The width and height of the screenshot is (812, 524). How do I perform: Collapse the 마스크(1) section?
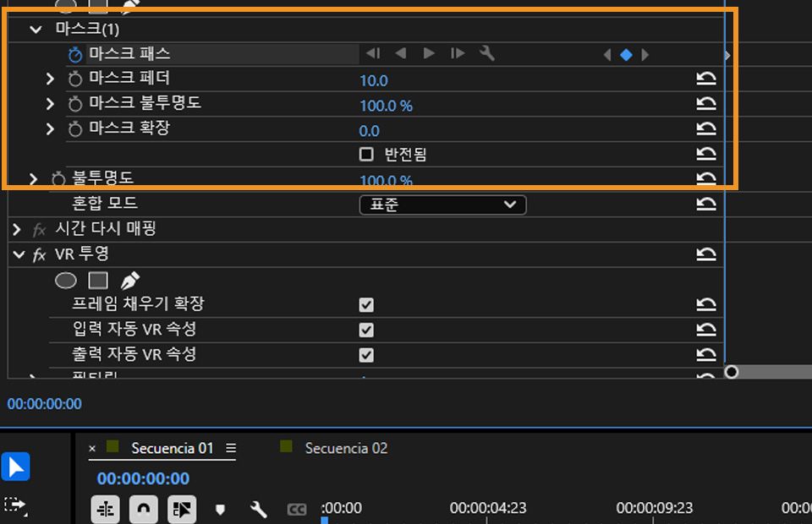coord(35,28)
